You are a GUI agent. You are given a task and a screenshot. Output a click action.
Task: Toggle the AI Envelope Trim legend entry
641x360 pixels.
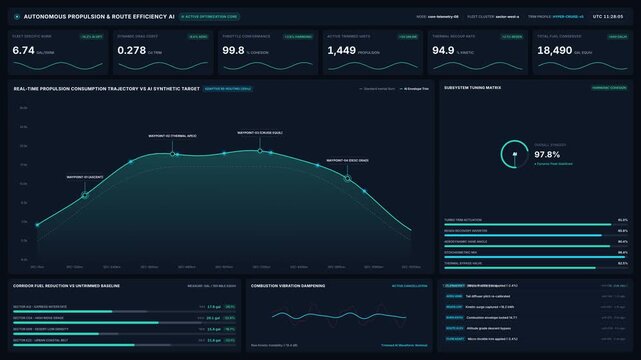pos(414,89)
